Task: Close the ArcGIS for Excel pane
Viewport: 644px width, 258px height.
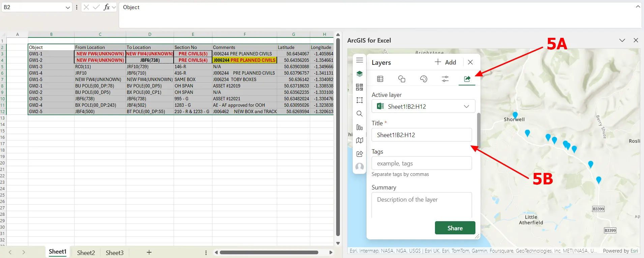Action: 636,40
